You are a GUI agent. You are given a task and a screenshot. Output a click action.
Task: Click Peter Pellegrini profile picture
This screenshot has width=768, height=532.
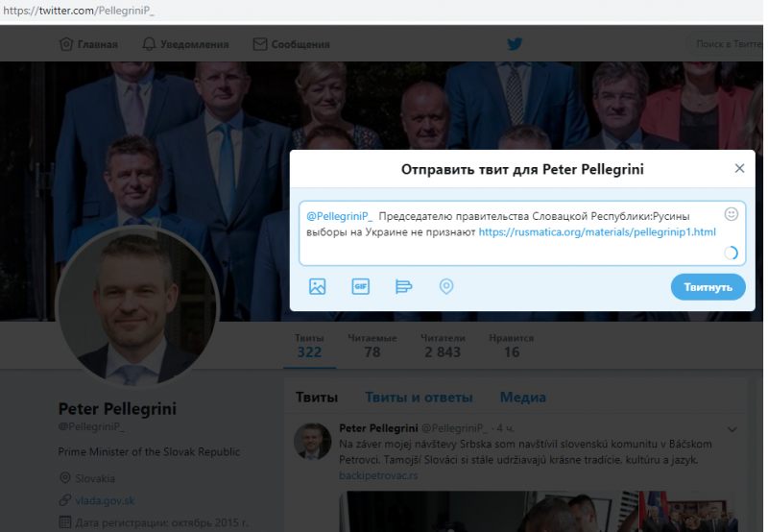point(137,306)
